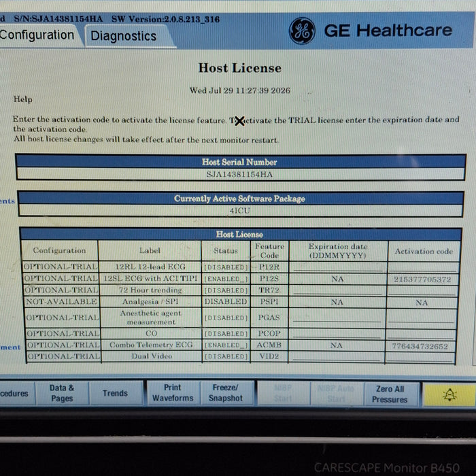Screen dimensions: 476x476
Task: Click the Analgesia / SPI label
Action: coord(150,302)
